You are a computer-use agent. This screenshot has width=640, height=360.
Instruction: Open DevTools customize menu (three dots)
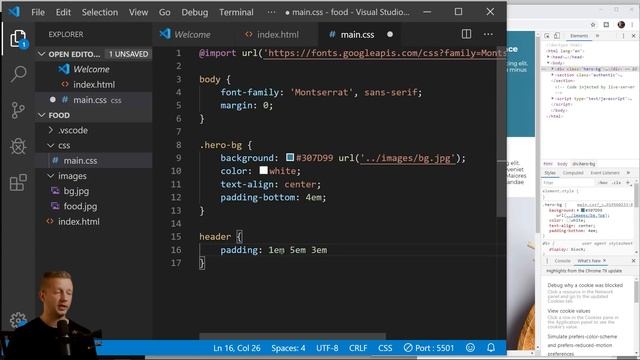(x=623, y=36)
